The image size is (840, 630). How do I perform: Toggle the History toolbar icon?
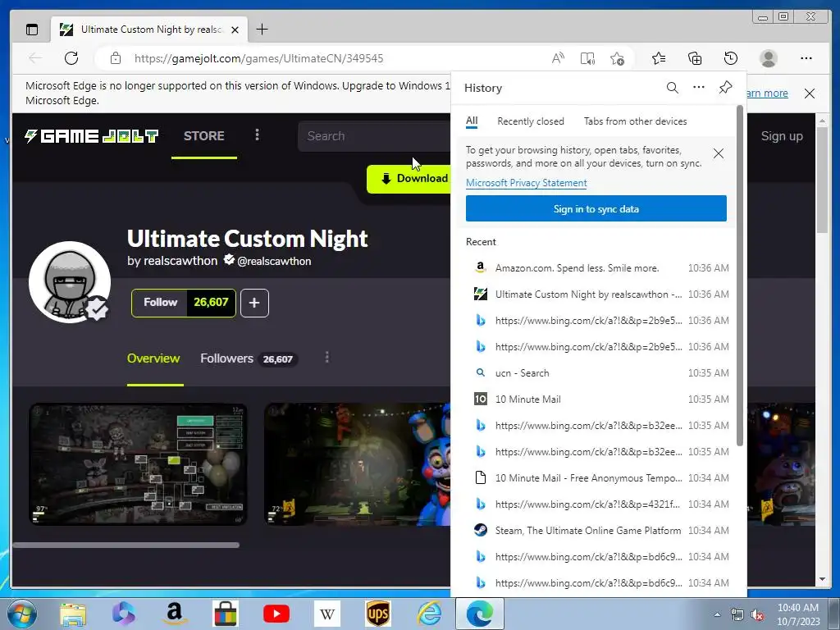[731, 58]
